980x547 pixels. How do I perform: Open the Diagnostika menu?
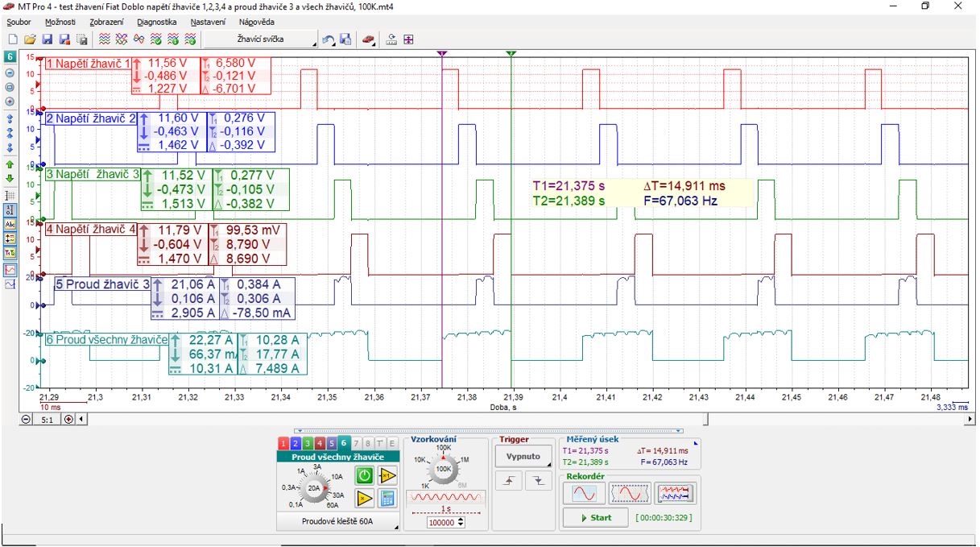(x=157, y=22)
